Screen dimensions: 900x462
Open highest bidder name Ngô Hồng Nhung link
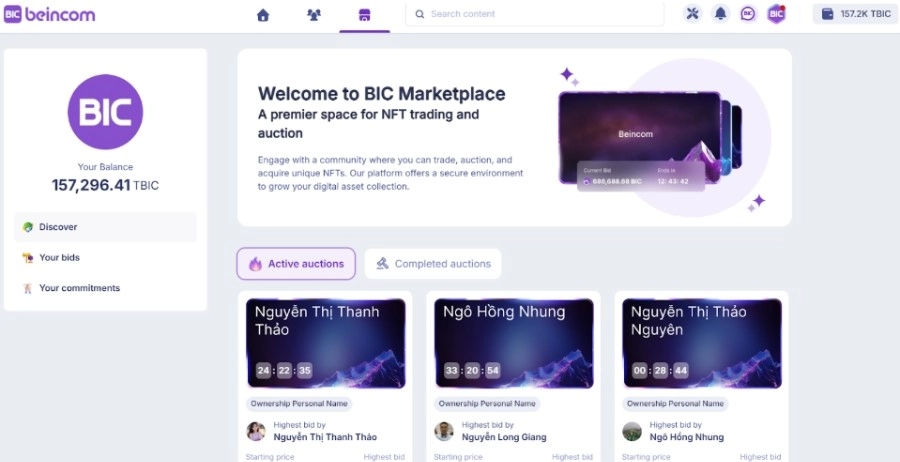click(x=686, y=437)
